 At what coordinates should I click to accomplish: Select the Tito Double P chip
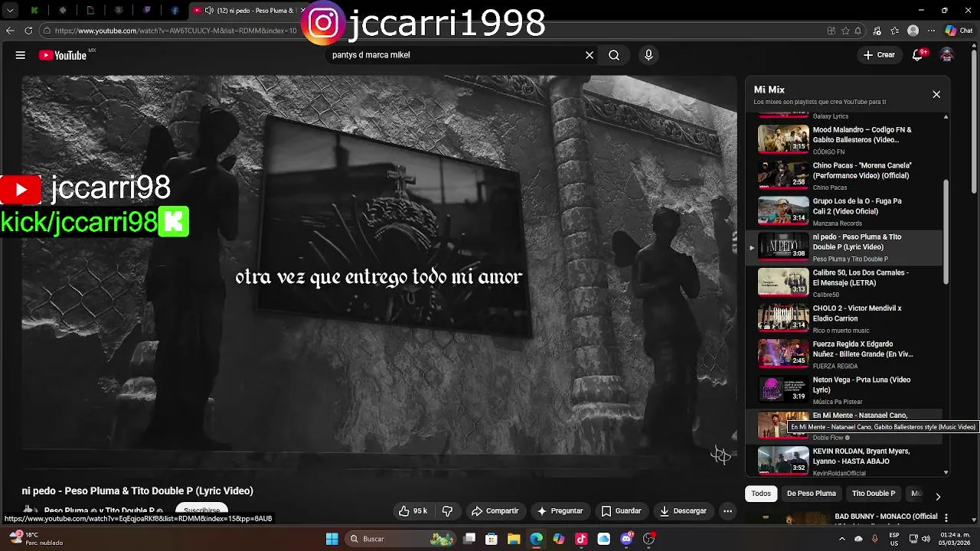pyautogui.click(x=874, y=494)
